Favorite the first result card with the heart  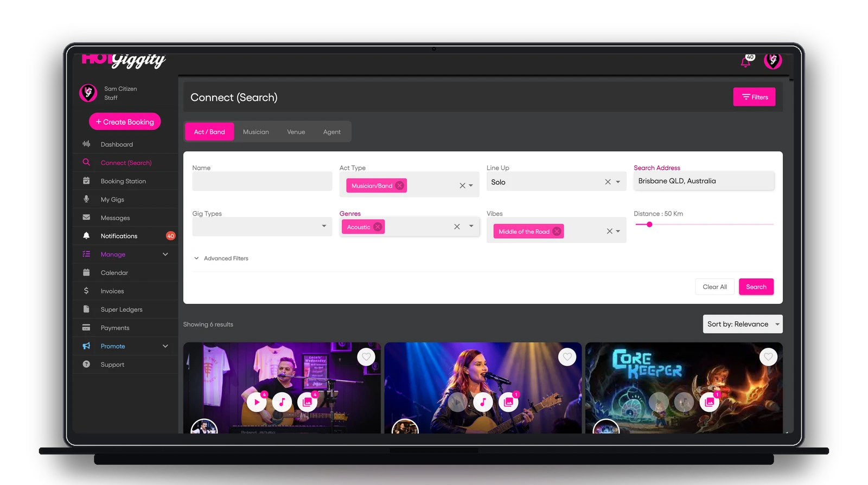pyautogui.click(x=366, y=357)
